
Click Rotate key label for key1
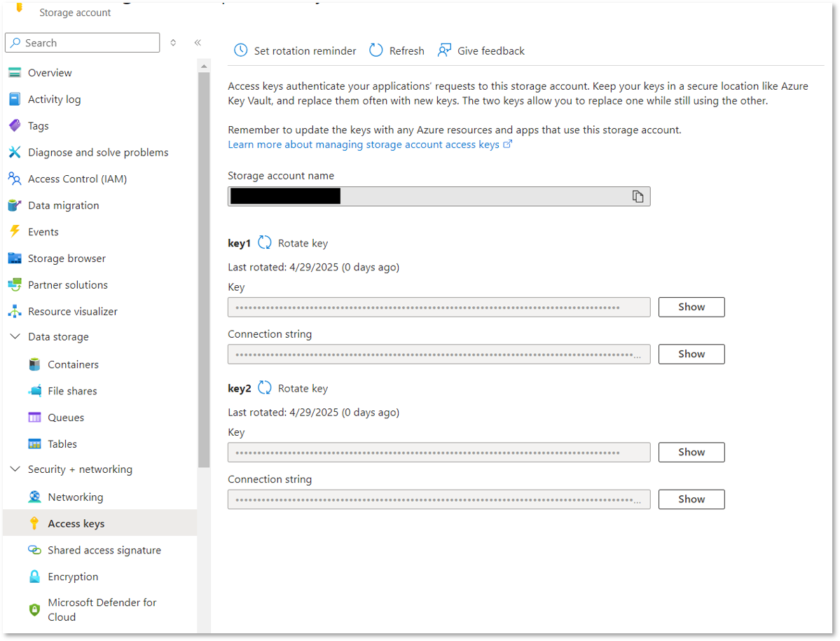click(303, 243)
